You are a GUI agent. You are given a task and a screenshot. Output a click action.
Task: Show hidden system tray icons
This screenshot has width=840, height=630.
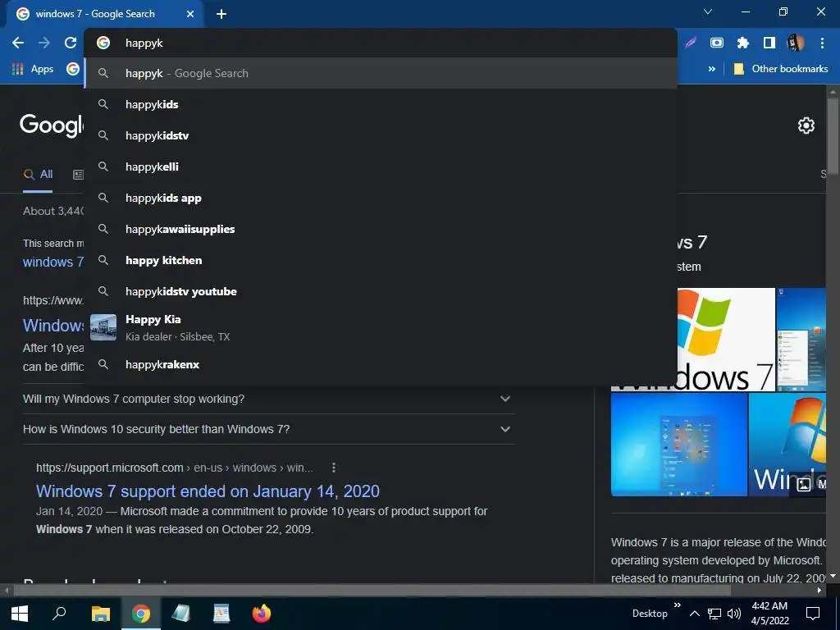[x=694, y=614]
